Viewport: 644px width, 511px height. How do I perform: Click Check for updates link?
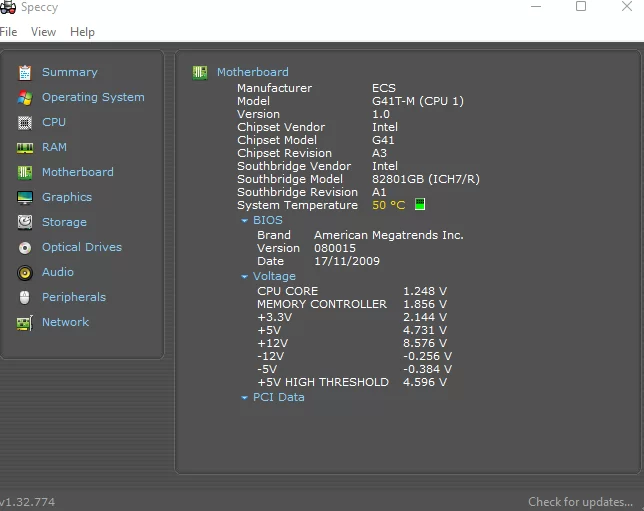[580, 502]
